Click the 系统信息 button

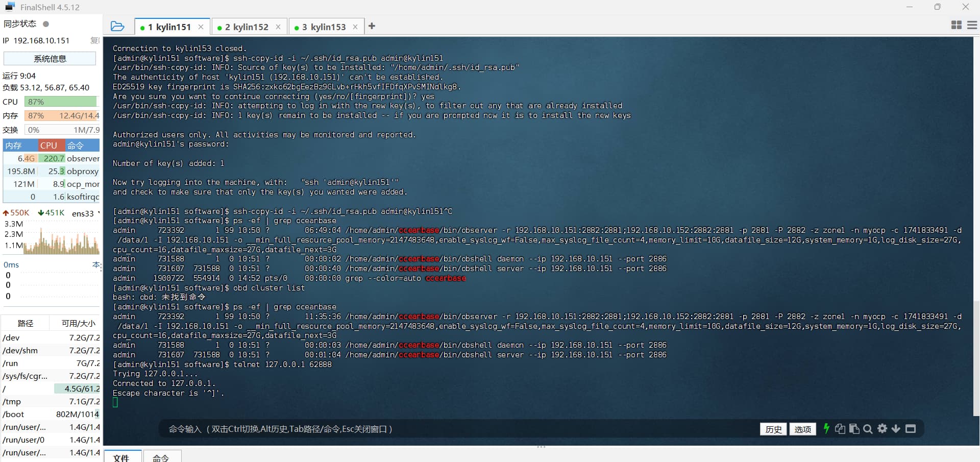coord(50,59)
